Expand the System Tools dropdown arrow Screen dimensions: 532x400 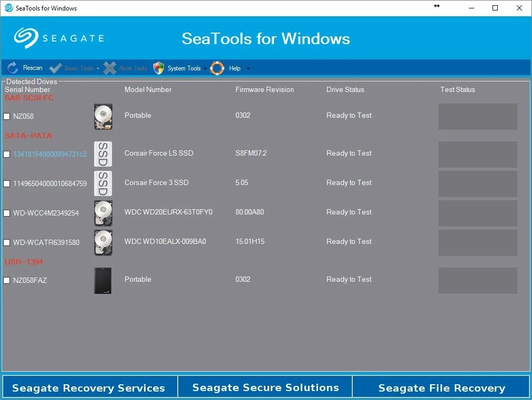coord(205,68)
